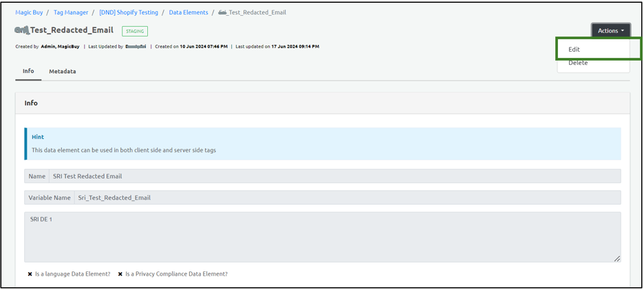The height and width of the screenshot is (290, 644).
Task: Click the X icon beside language Data Element
Action: pyautogui.click(x=30, y=274)
